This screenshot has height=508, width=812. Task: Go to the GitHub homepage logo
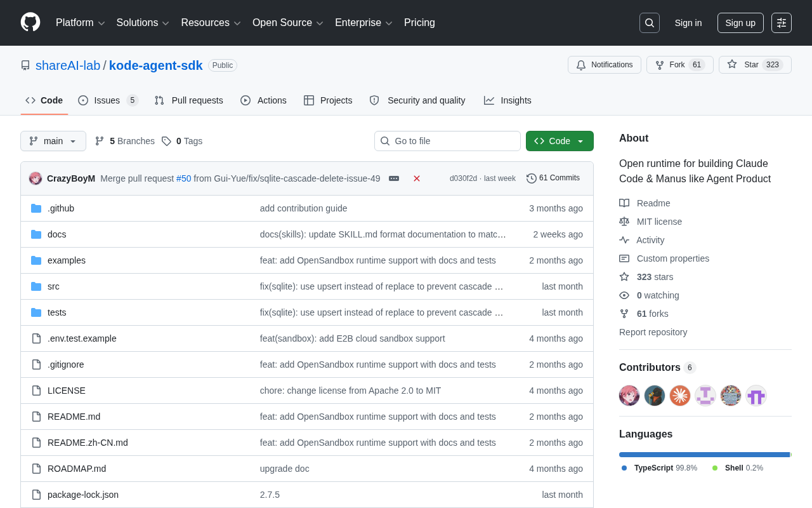pos(30,22)
